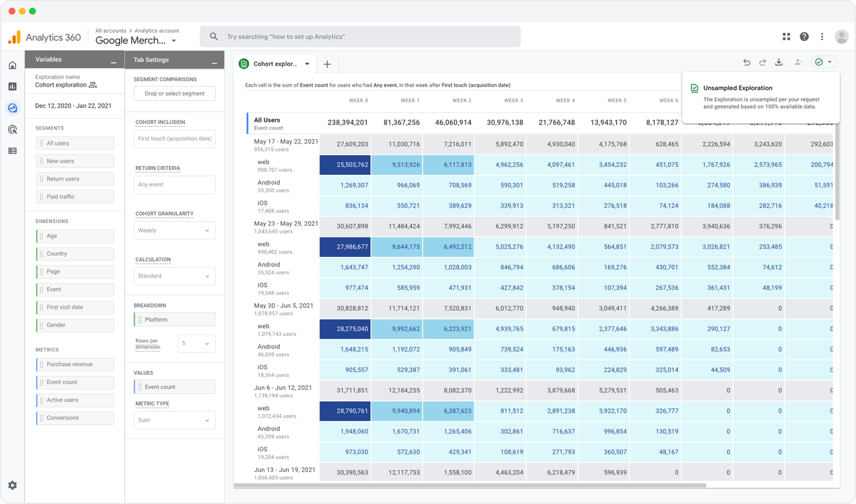Open Admin settings gear
Image resolution: width=856 pixels, height=504 pixels.
12,485
